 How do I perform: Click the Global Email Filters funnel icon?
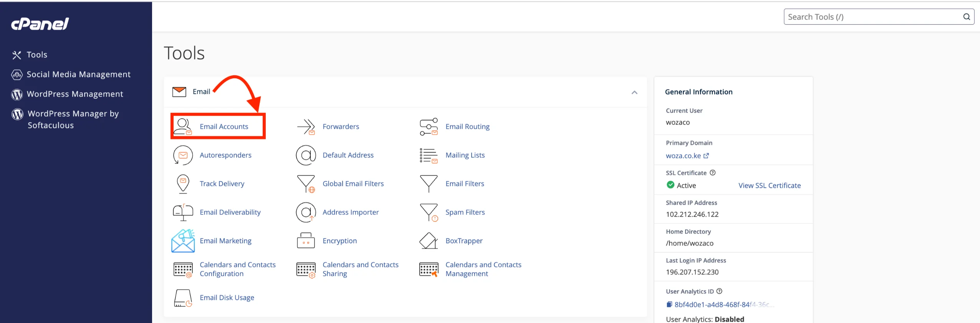306,184
